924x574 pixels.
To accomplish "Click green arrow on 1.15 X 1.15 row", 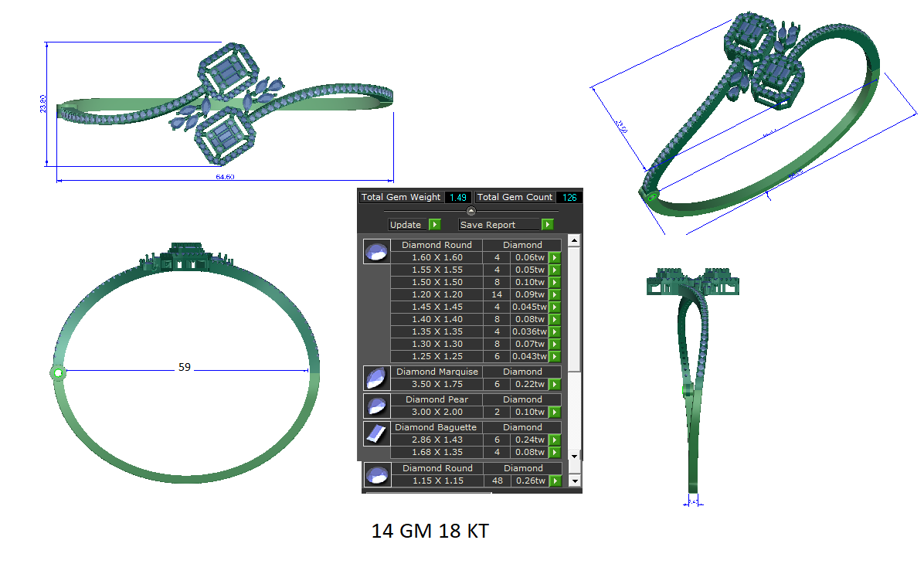I will [555, 481].
